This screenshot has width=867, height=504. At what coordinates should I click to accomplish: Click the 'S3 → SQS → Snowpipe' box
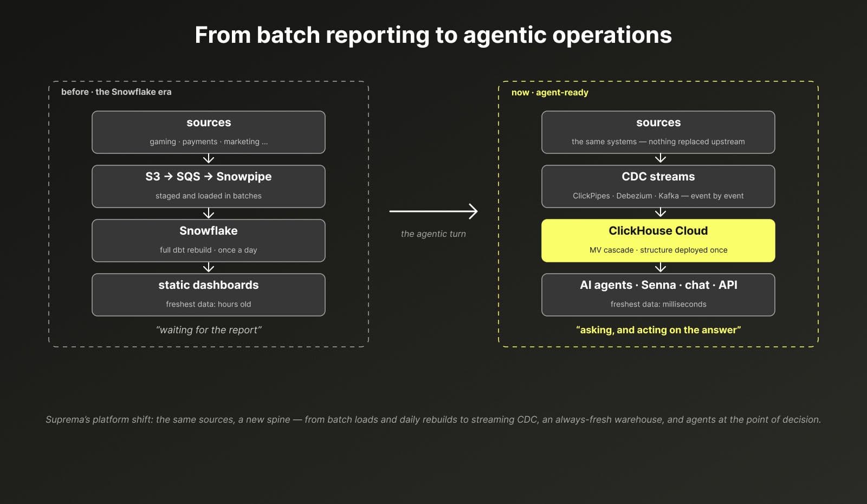(209, 186)
